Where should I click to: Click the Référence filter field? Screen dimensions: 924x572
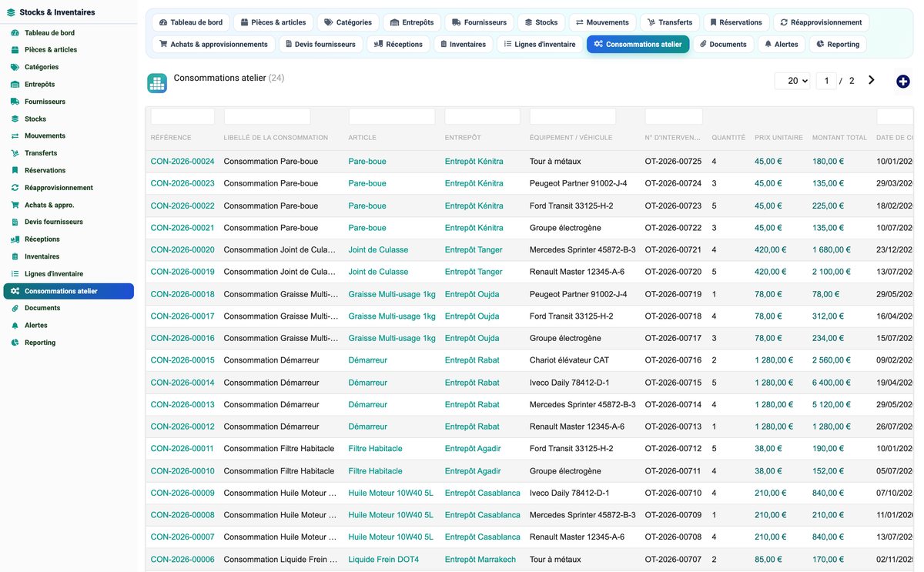tap(182, 116)
